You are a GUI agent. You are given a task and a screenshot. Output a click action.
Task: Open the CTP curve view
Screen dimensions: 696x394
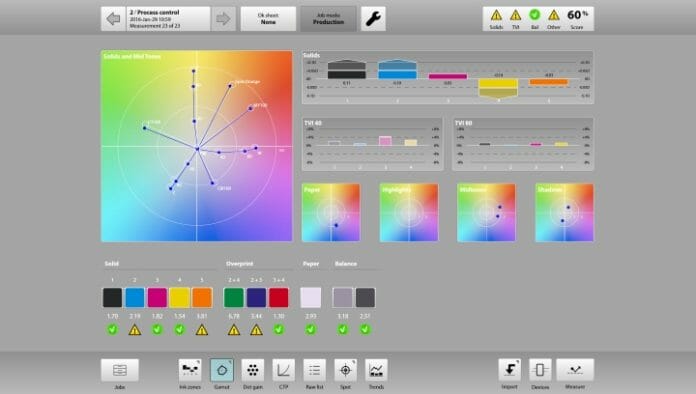[284, 370]
